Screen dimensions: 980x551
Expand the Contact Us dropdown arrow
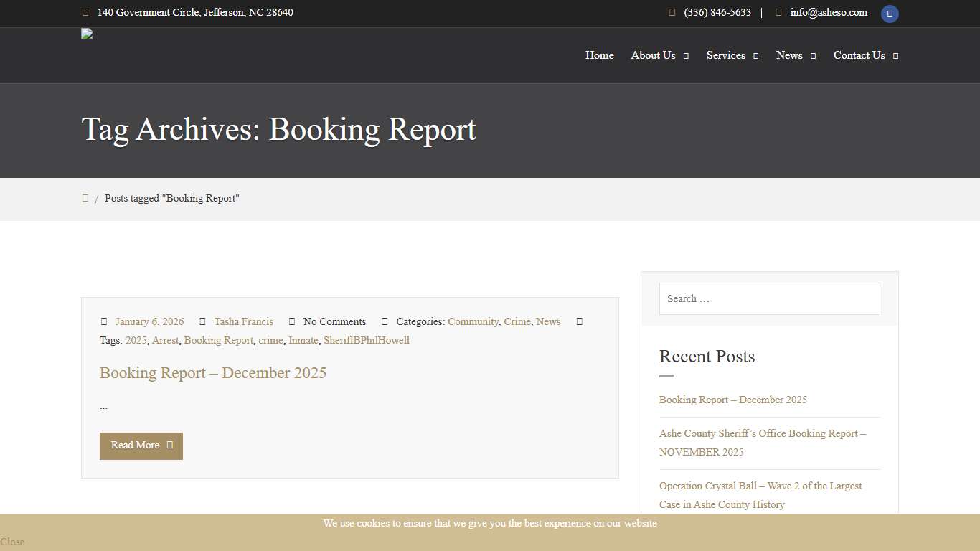click(x=896, y=56)
